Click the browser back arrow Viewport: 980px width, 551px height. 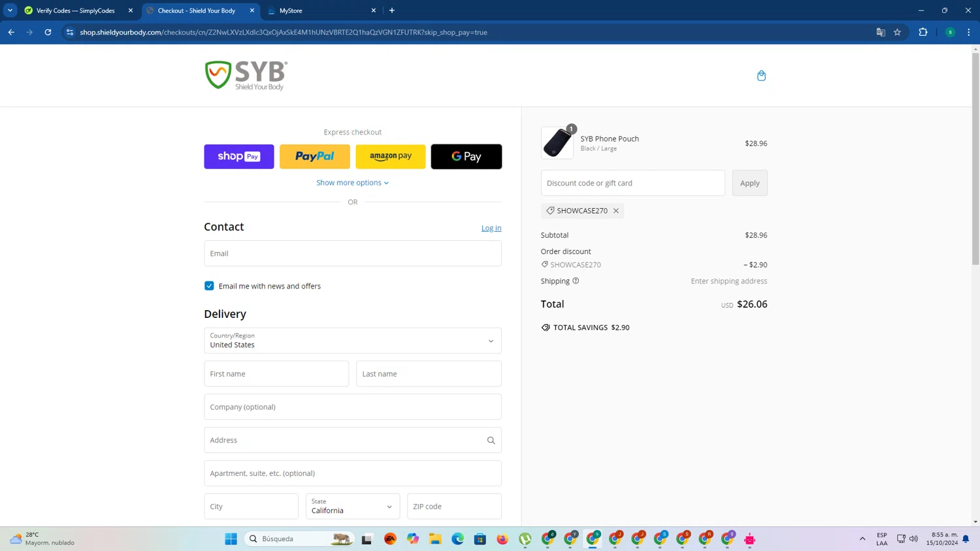11,32
